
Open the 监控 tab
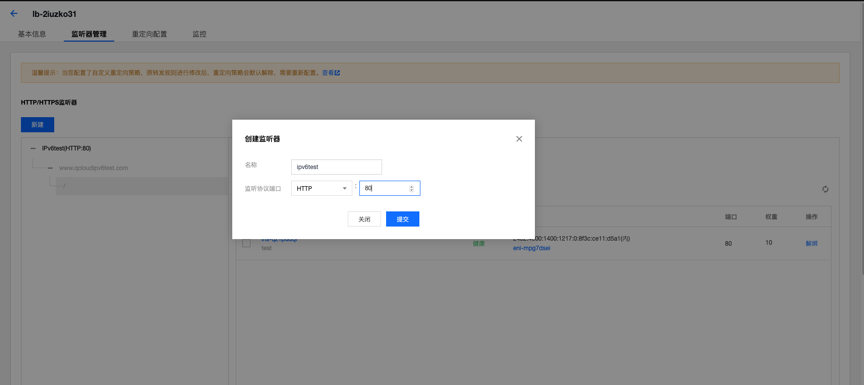pyautogui.click(x=199, y=34)
